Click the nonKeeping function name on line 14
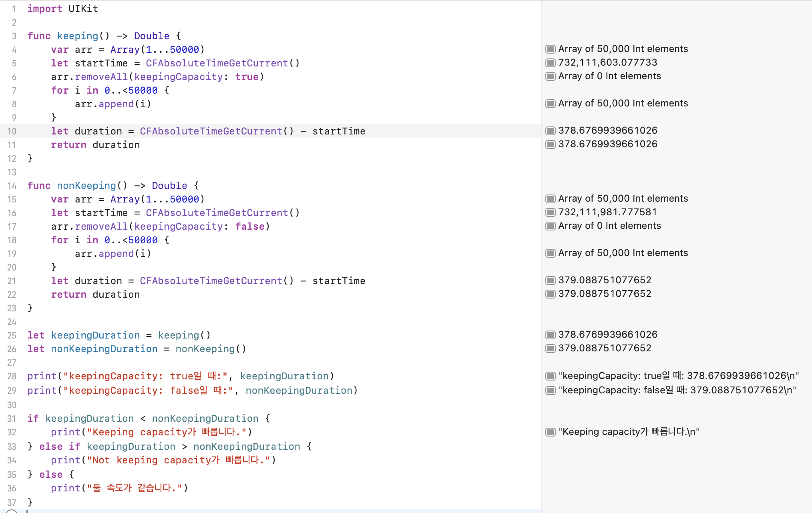Screen dimensions: 812x513 point(86,186)
